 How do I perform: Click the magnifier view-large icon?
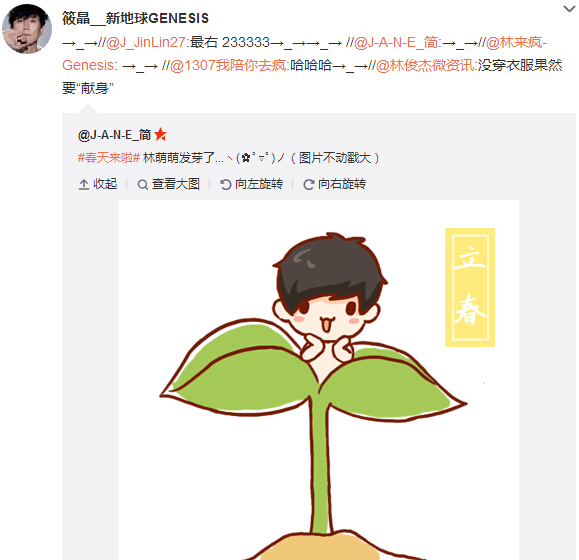click(143, 184)
